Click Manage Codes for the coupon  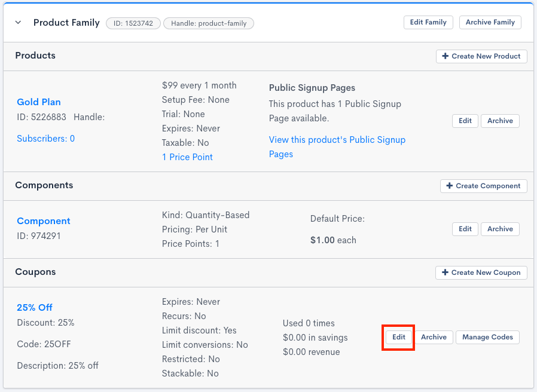pos(487,337)
